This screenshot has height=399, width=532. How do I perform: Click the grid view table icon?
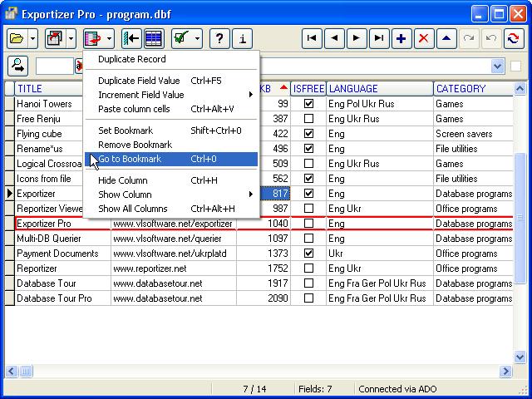pos(154,38)
